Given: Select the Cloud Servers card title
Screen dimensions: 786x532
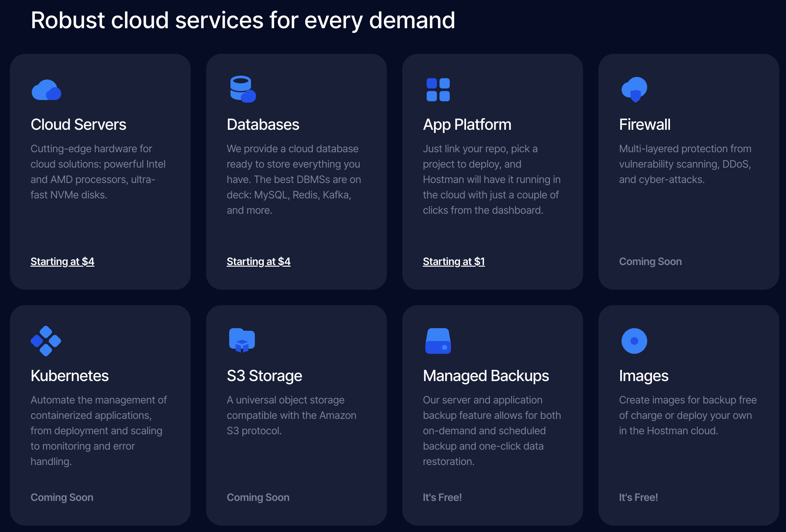Looking at the screenshot, I should pos(78,124).
